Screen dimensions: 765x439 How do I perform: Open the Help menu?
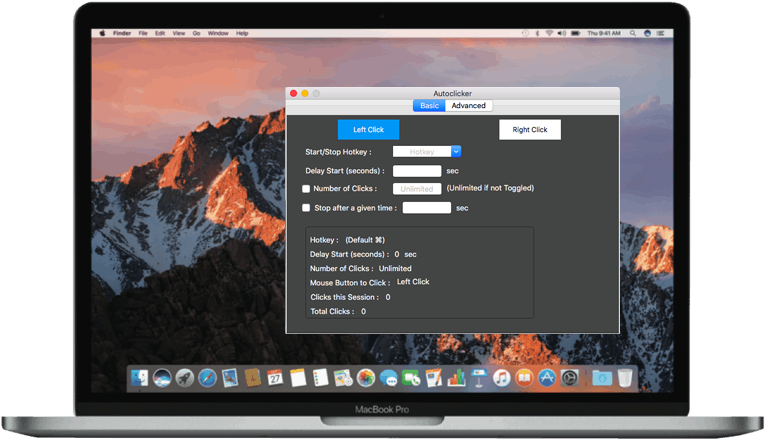click(x=242, y=33)
